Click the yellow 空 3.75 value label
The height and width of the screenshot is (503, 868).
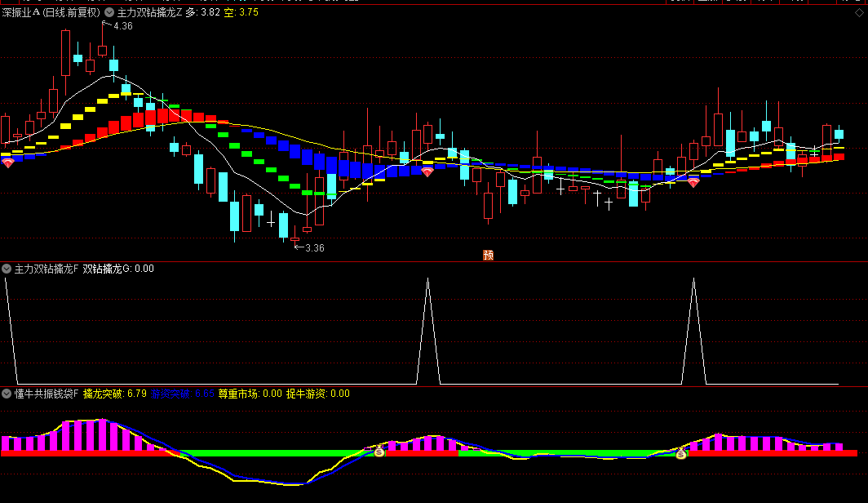tap(241, 12)
